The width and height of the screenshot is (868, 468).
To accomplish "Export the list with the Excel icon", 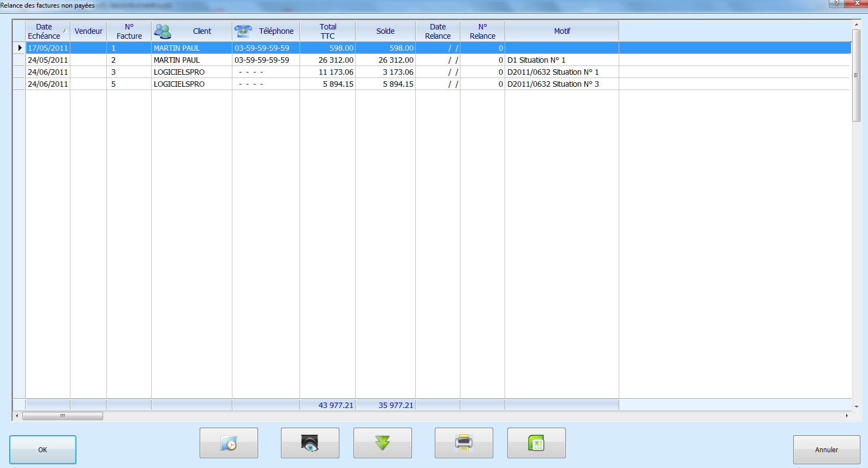I will 536,443.
